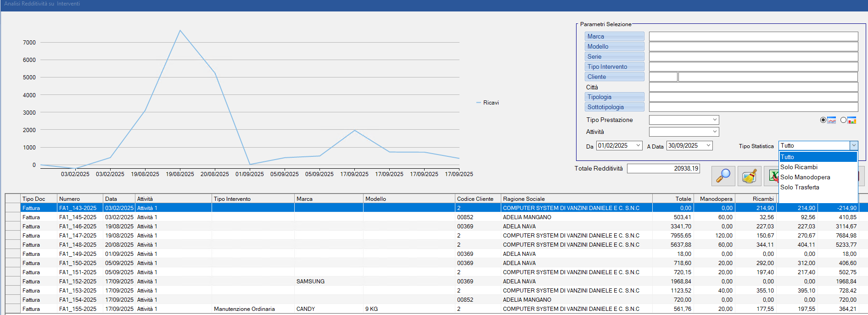The height and width of the screenshot is (315, 868).
Task: Select the line chart radio button
Action: point(823,120)
